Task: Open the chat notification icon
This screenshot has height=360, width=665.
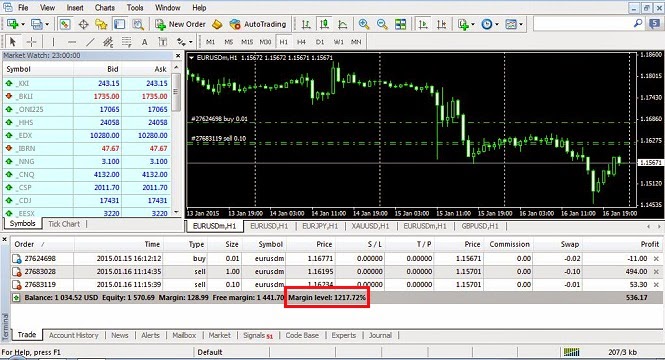Action: pos(655,24)
